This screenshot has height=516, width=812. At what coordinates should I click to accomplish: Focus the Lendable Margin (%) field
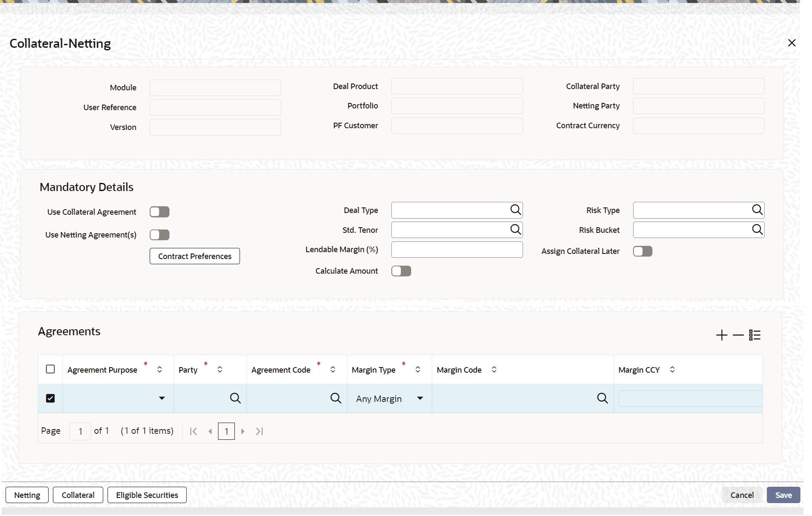457,250
